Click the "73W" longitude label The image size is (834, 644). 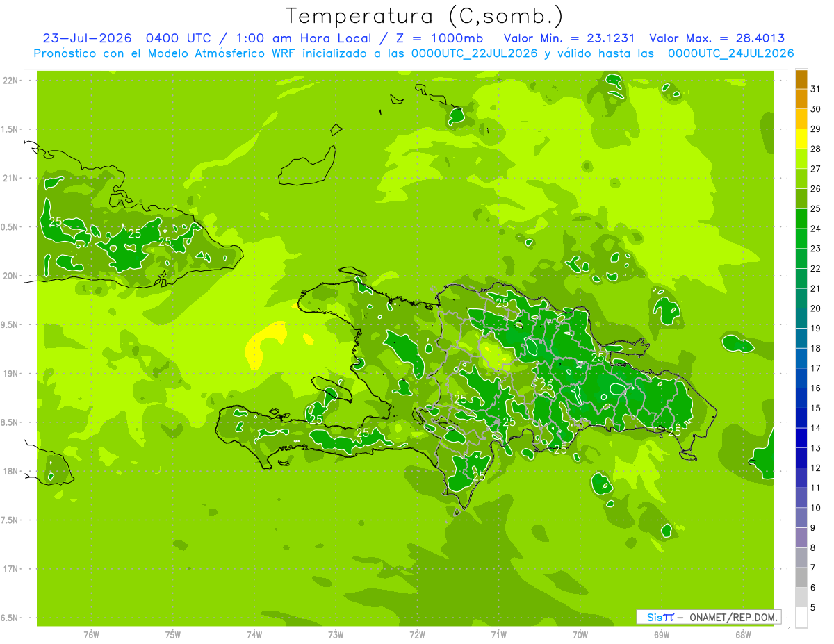[336, 634]
